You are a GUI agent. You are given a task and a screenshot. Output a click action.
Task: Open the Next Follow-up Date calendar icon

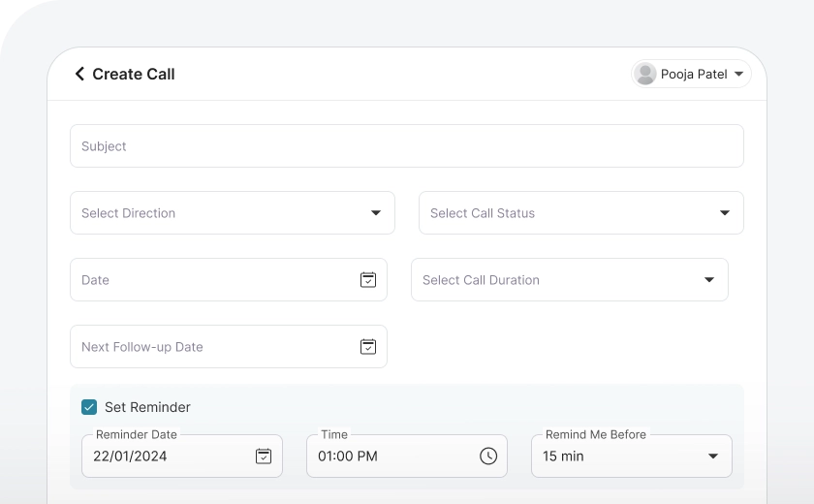tap(368, 347)
